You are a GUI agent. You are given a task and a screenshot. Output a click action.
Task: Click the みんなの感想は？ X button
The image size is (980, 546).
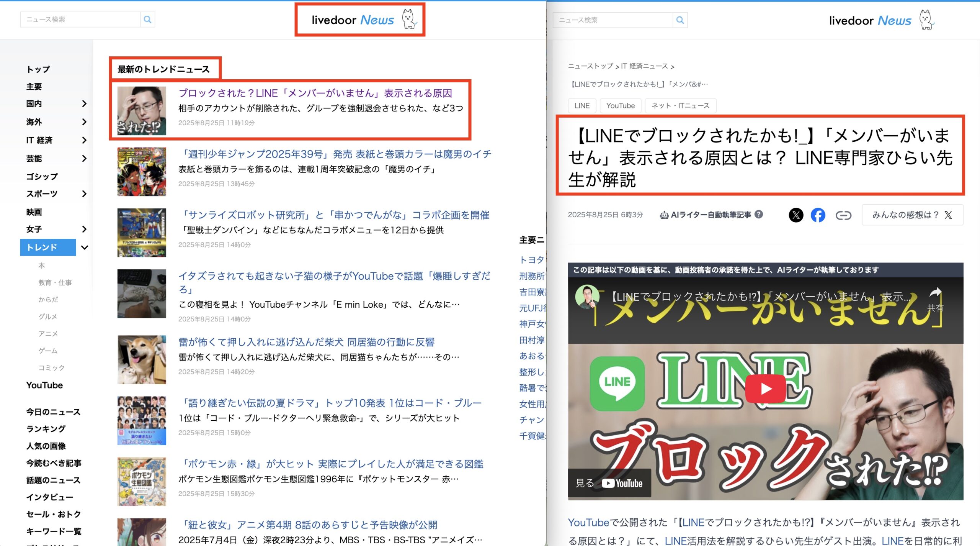pos(912,215)
